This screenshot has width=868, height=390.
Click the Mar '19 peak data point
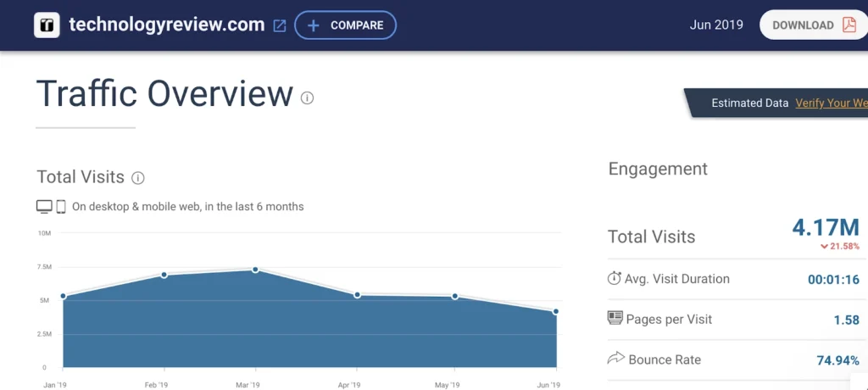point(255,270)
